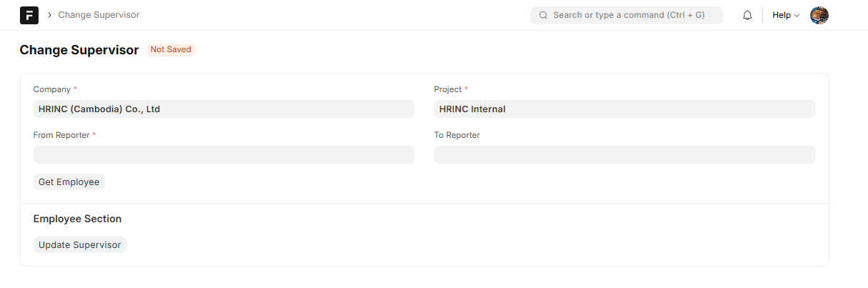Open the Company link field
868x288 pixels.
point(223,109)
